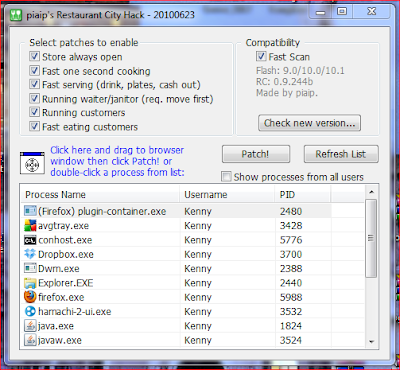Select firefox.exe process name

pos(61,297)
